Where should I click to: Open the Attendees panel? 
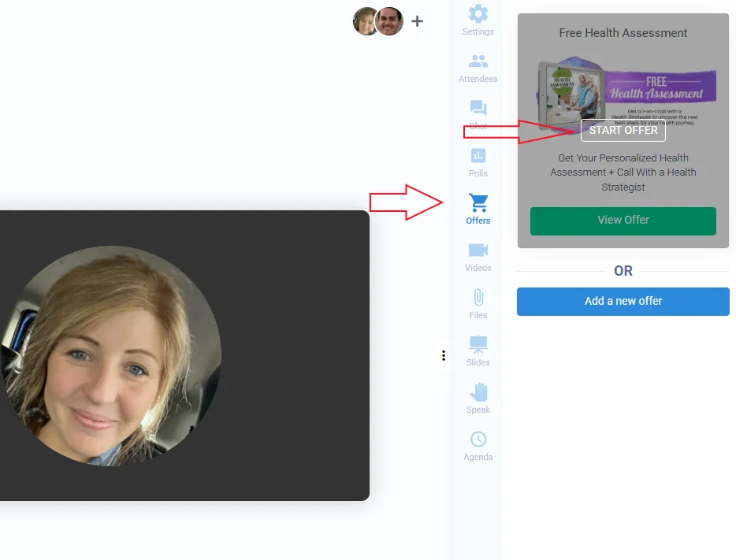click(x=478, y=61)
